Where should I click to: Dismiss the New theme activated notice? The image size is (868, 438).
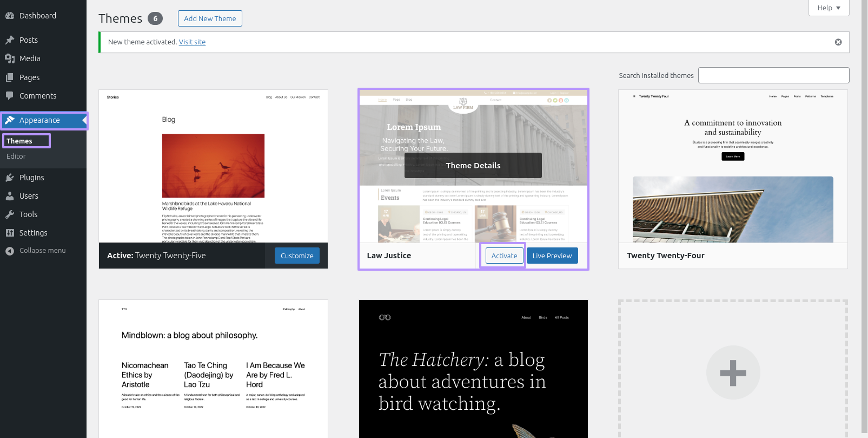tap(838, 42)
